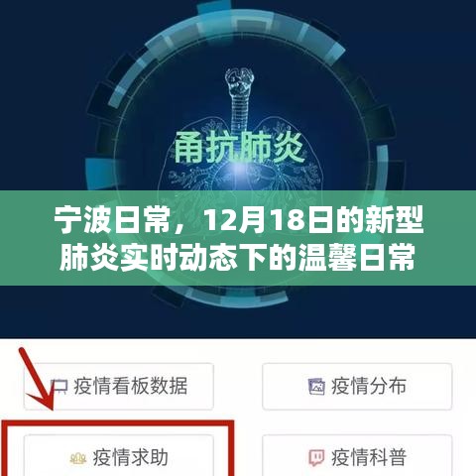
Task: Open the 疫情分布 button
Action: point(357,387)
